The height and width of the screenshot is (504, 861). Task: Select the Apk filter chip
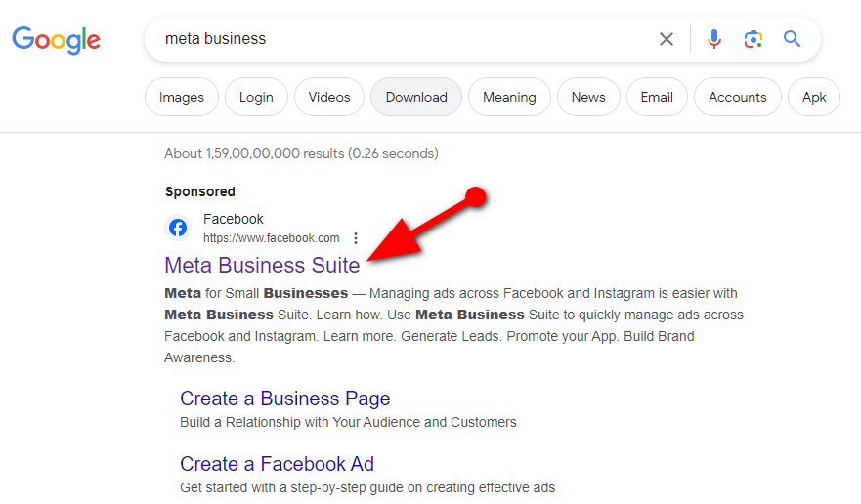tap(814, 97)
